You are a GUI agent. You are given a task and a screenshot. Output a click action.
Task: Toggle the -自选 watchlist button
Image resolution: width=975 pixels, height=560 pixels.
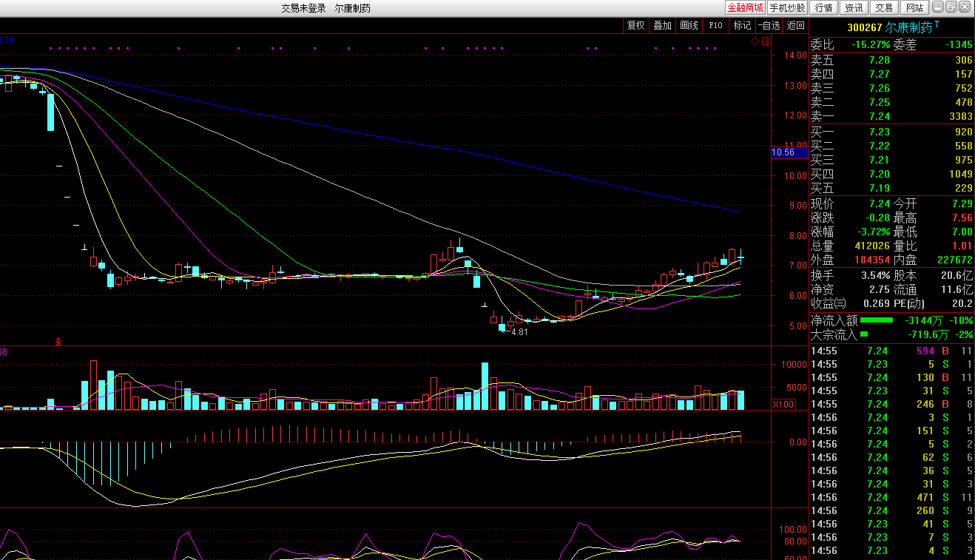pos(769,25)
